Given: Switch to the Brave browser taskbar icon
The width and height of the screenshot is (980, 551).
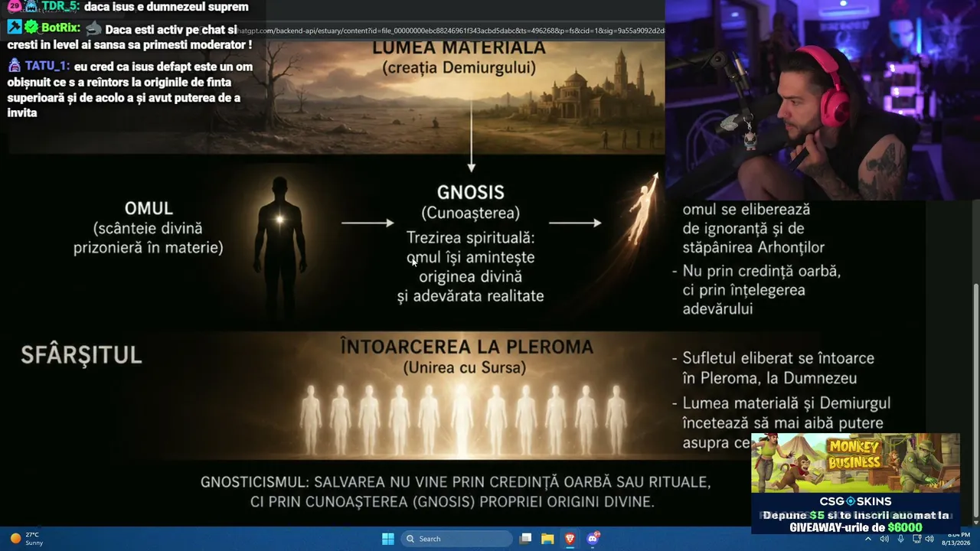Looking at the screenshot, I should coord(570,539).
